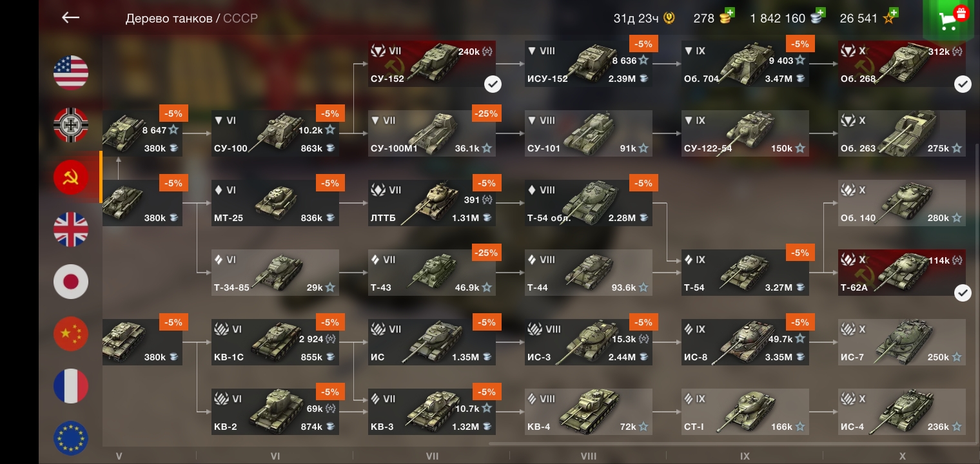
Task: Select the France flag icon
Action: [x=71, y=386]
